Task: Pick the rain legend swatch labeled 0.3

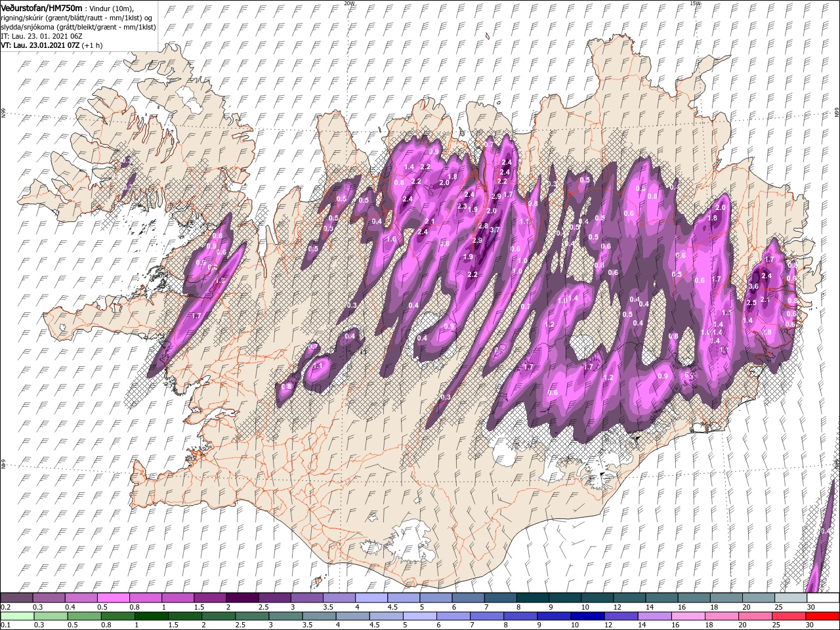Action: pos(51,616)
